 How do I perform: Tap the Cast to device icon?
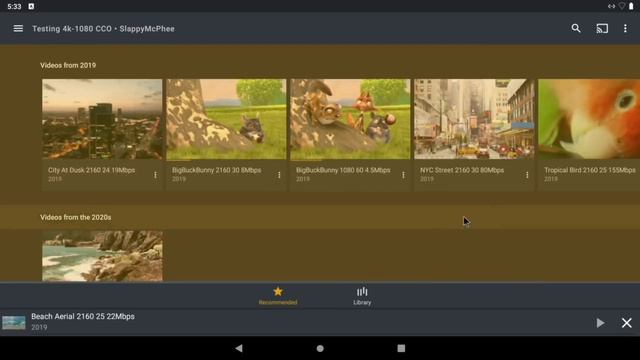(602, 29)
